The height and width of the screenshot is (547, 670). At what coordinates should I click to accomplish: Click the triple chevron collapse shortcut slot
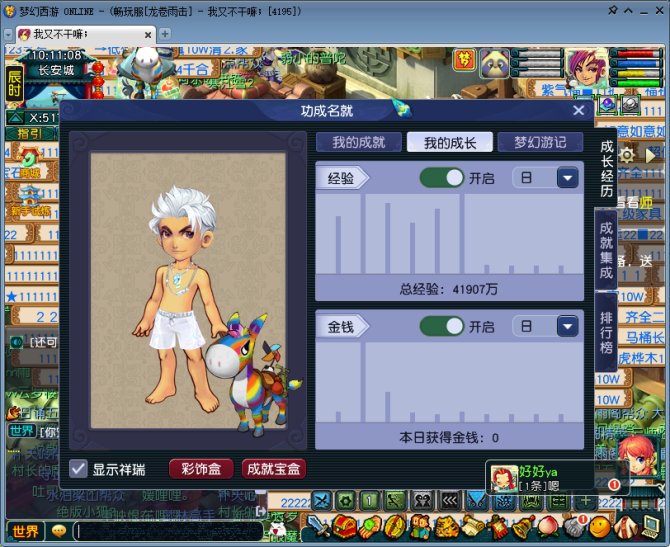coord(449,500)
